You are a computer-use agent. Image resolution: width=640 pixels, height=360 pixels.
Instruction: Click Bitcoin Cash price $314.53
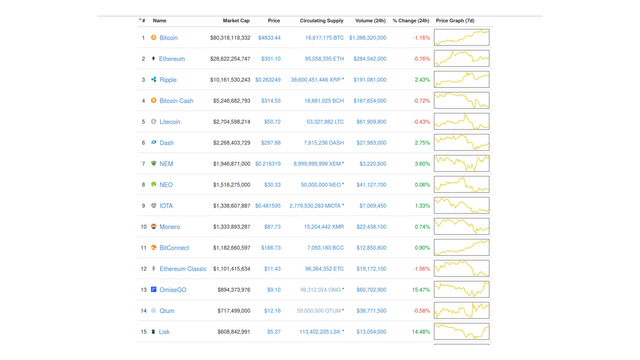(271, 101)
